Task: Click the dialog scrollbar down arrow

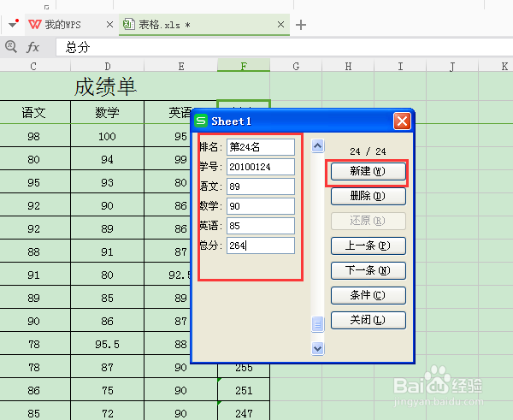Action: point(318,348)
